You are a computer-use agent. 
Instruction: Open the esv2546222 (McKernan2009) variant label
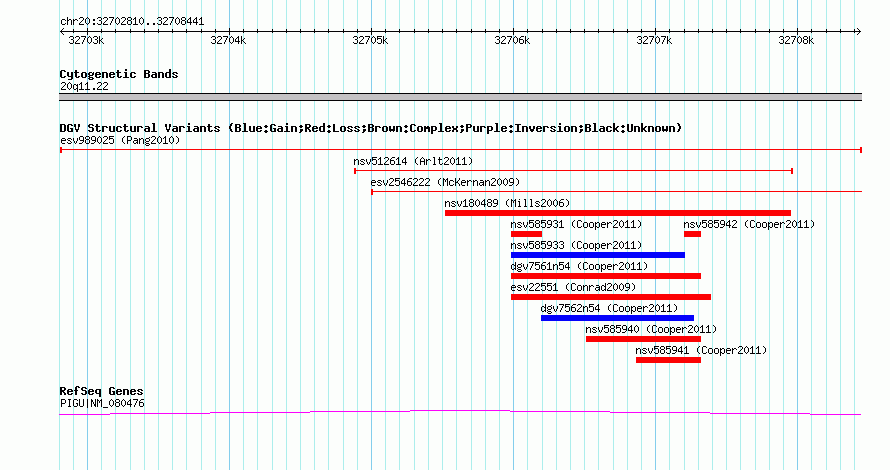pyautogui.click(x=445, y=182)
